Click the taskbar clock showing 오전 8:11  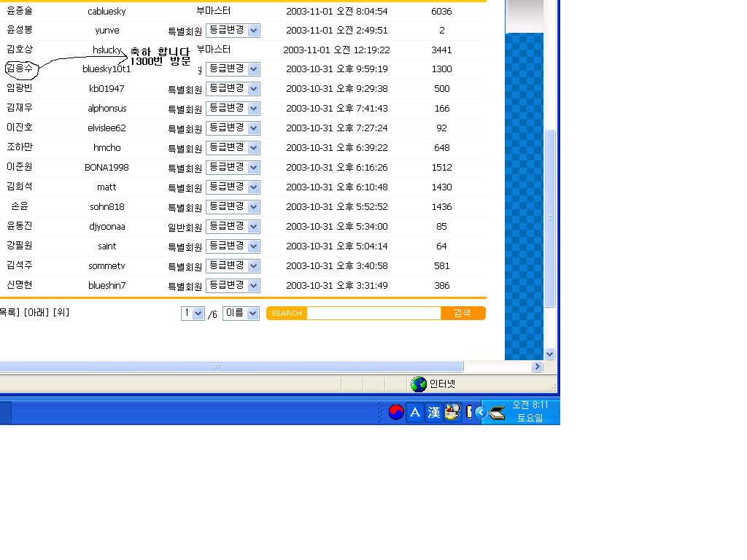pyautogui.click(x=530, y=412)
